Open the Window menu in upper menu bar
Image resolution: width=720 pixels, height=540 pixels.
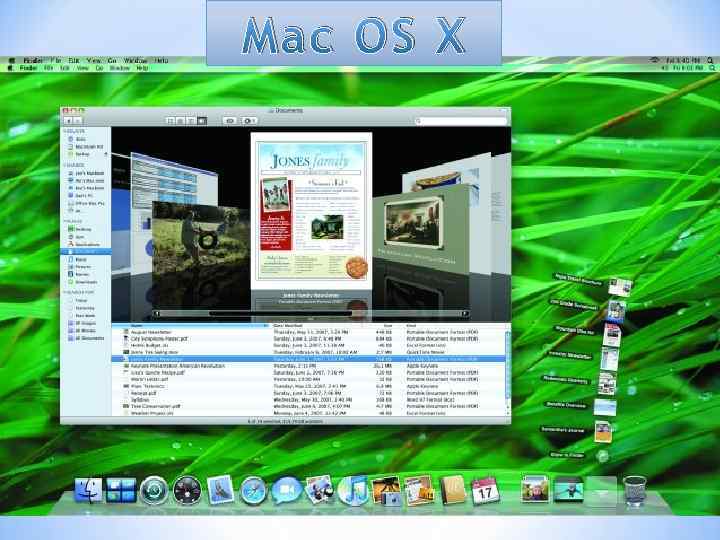[x=135, y=60]
